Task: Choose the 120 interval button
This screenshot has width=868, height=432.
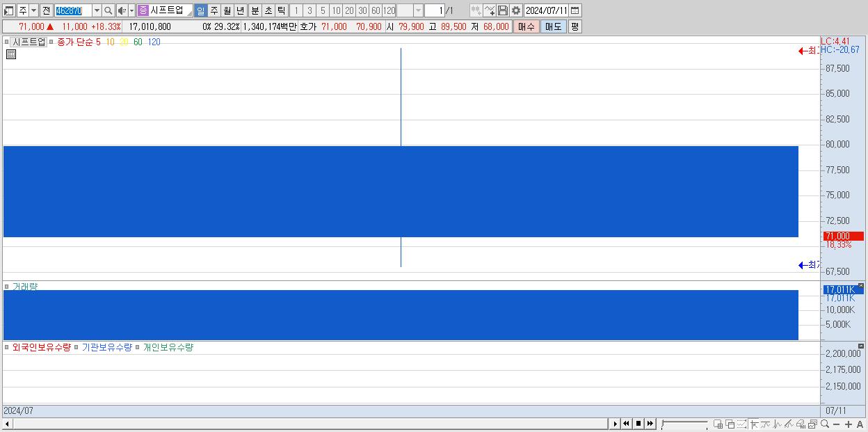Action: tap(389, 10)
